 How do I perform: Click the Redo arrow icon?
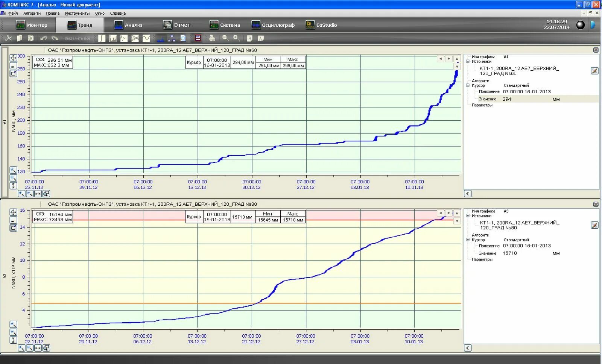point(55,38)
